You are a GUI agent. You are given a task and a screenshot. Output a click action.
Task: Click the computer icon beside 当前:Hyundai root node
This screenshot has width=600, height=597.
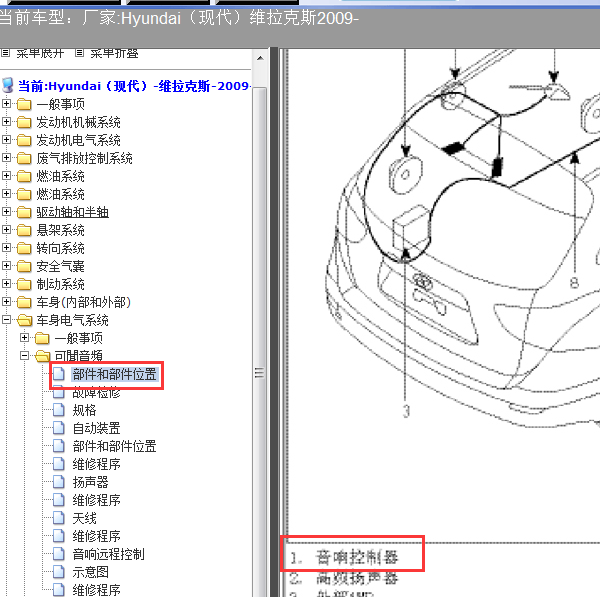tap(8, 85)
